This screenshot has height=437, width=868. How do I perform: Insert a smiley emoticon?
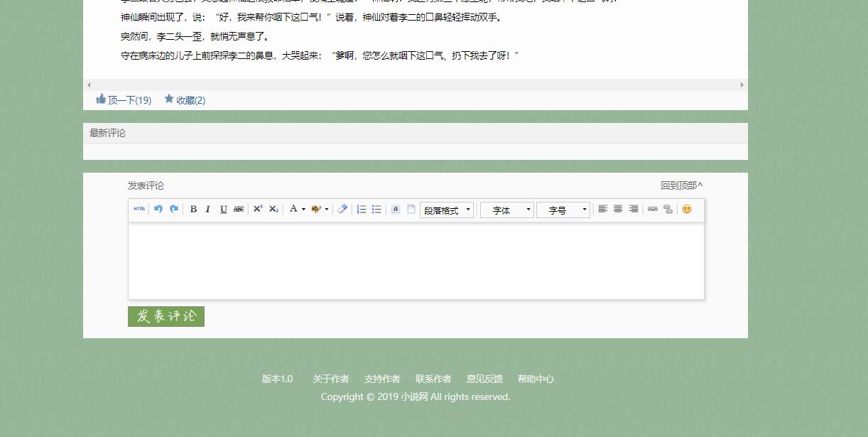(688, 209)
